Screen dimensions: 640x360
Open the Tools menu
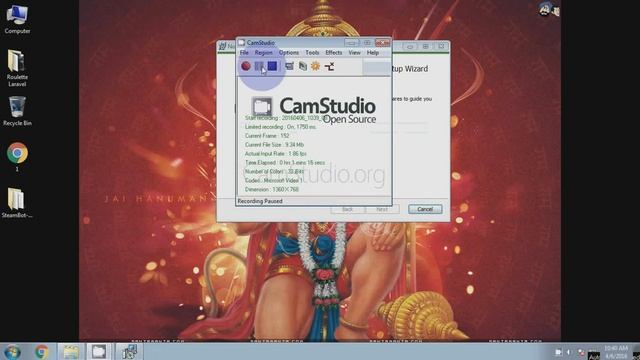click(x=312, y=53)
